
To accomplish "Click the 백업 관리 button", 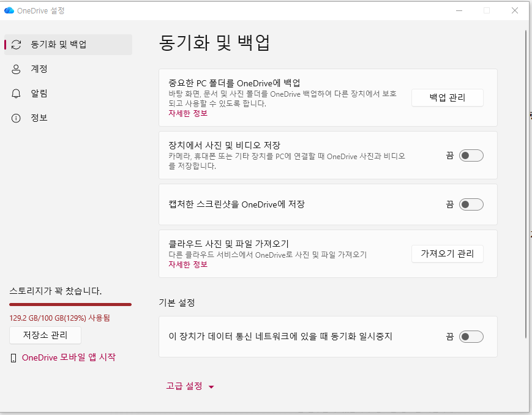I will (x=448, y=98).
